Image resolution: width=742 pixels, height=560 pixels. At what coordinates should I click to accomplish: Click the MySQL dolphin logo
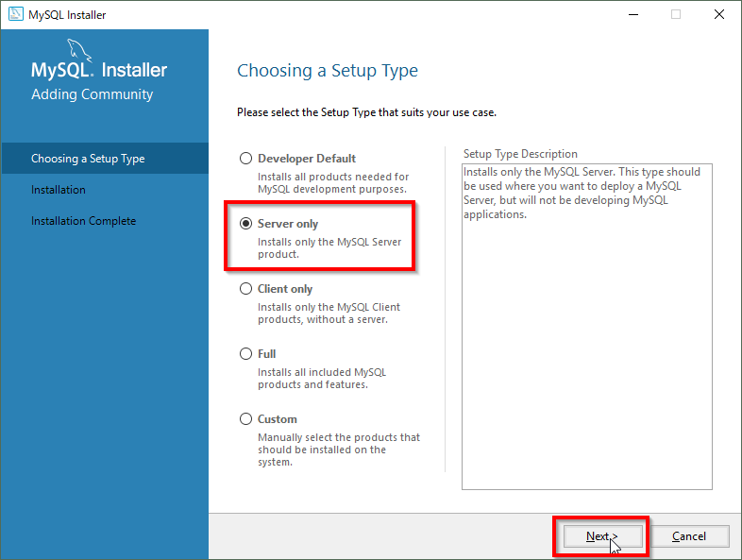pyautogui.click(x=78, y=50)
